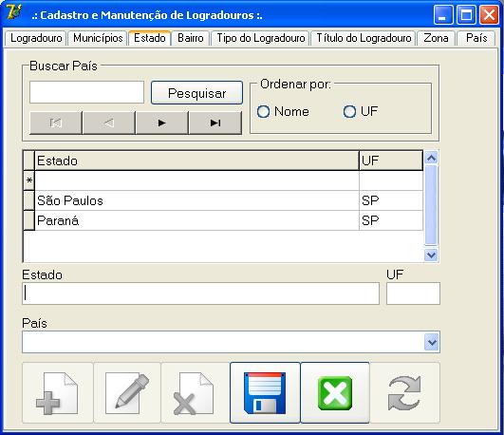This screenshot has width=504, height=435.
Task: Click the application icon in the title bar
Action: [x=14, y=12]
